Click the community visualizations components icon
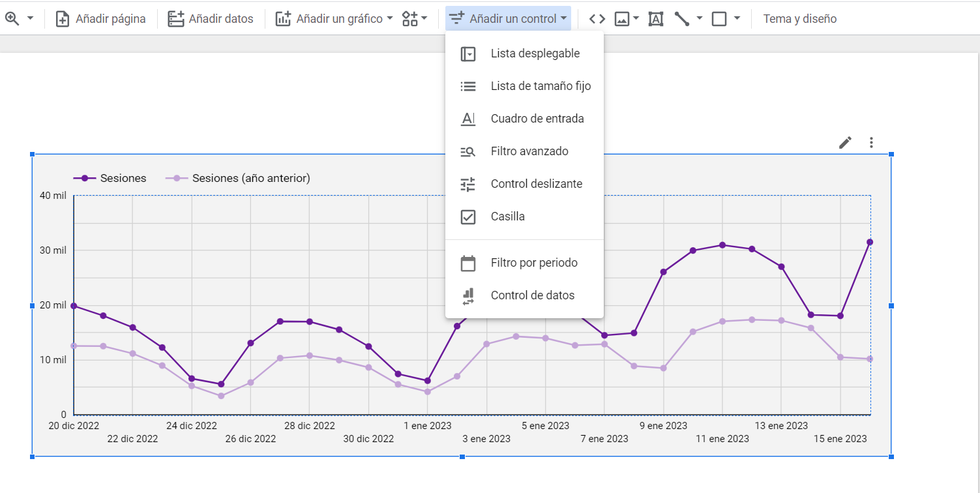980x493 pixels. [410, 19]
